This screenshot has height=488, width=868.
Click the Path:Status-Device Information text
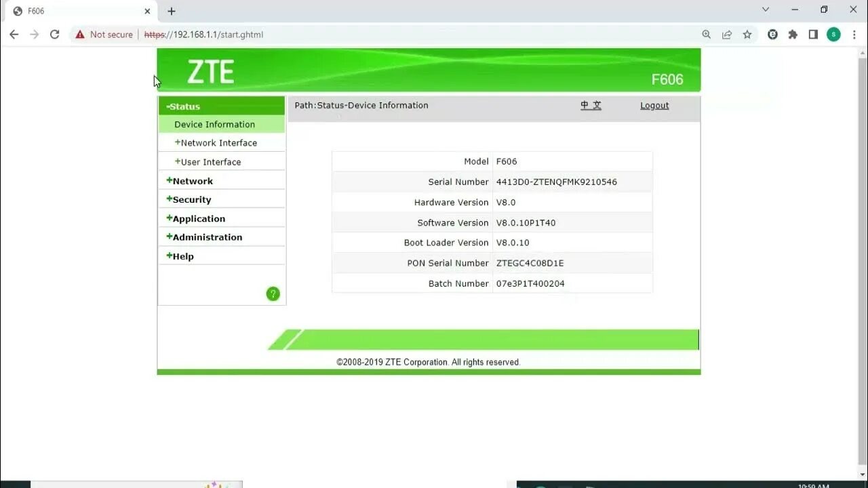(x=361, y=105)
